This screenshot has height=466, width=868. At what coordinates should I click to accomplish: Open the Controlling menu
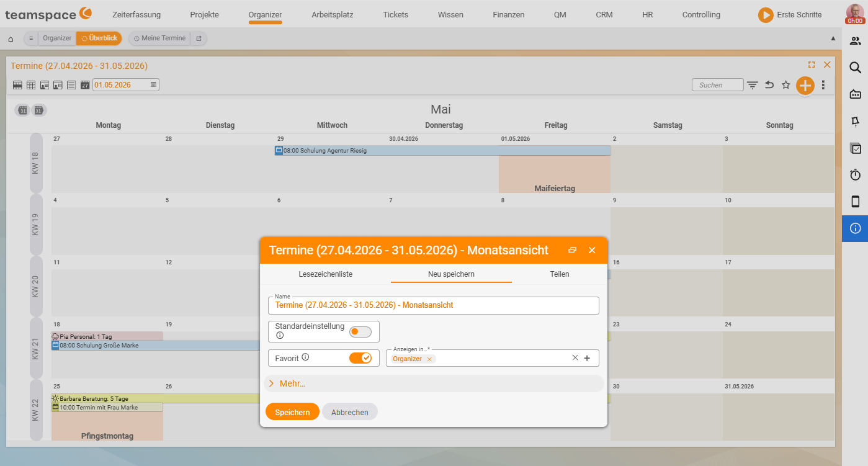[701, 14]
